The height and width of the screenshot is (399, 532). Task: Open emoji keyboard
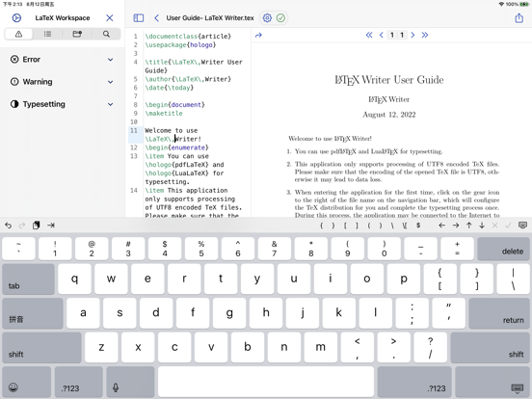[26, 382]
